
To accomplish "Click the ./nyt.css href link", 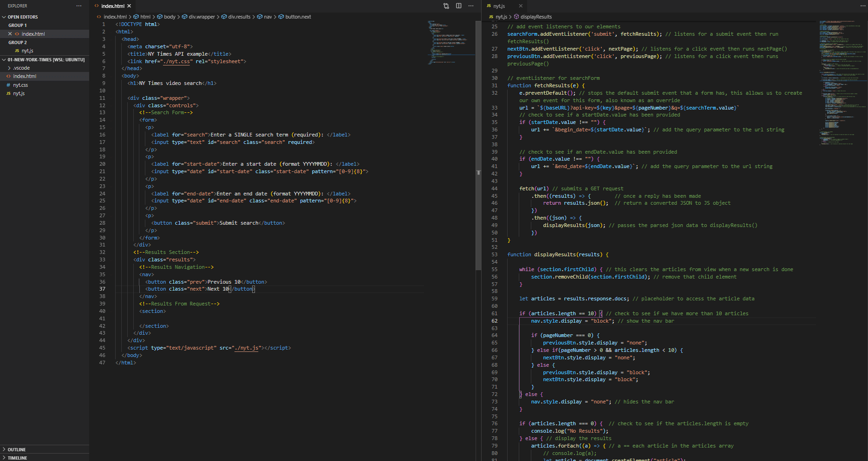I will (x=177, y=61).
